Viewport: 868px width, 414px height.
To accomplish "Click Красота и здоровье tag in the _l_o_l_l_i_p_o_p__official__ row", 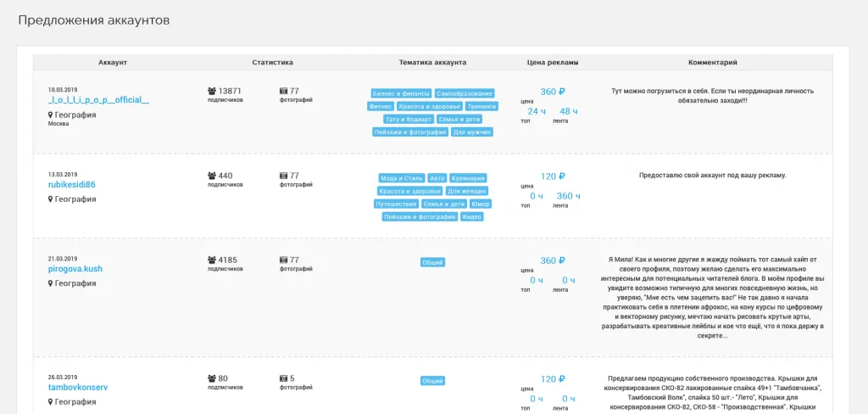I will 430,106.
